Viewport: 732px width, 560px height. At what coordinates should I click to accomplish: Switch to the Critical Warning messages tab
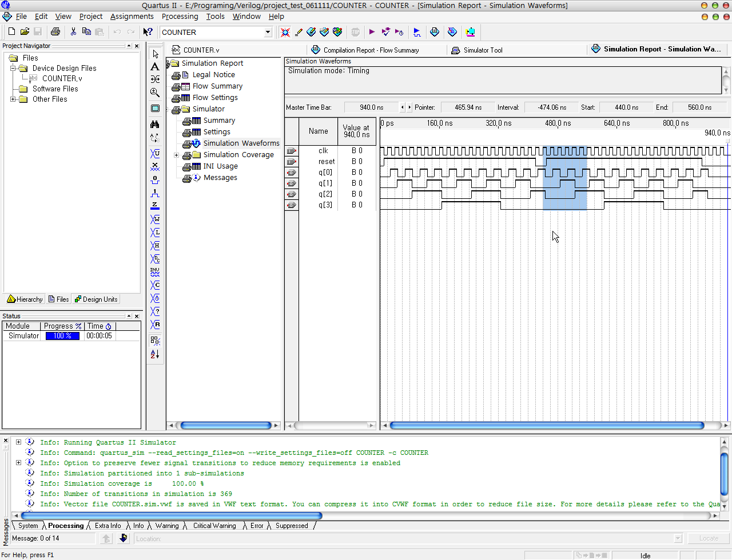214,526
